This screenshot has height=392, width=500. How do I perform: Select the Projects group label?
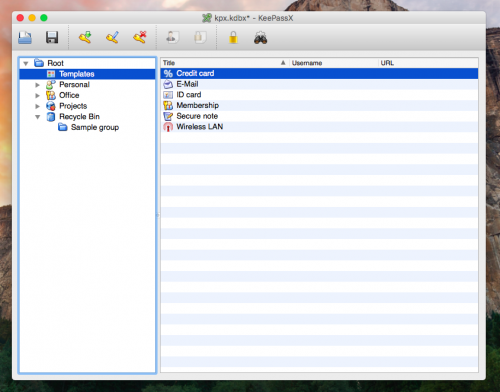click(x=73, y=106)
